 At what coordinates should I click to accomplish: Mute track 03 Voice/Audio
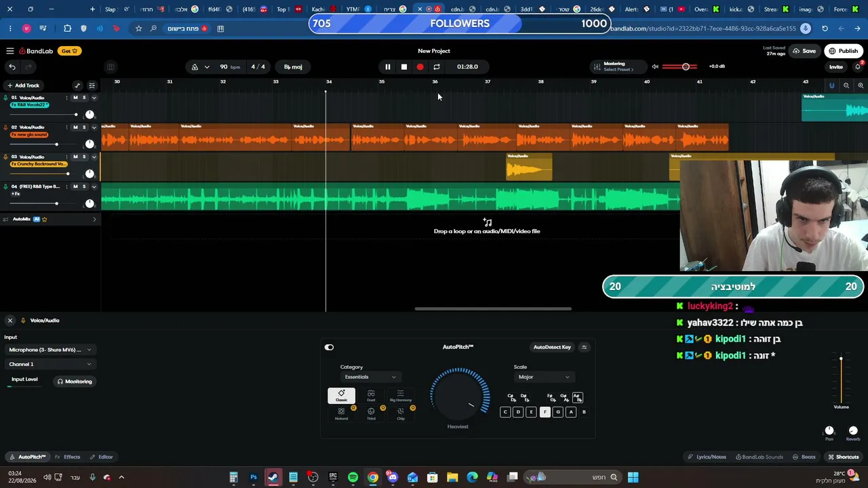(x=75, y=157)
